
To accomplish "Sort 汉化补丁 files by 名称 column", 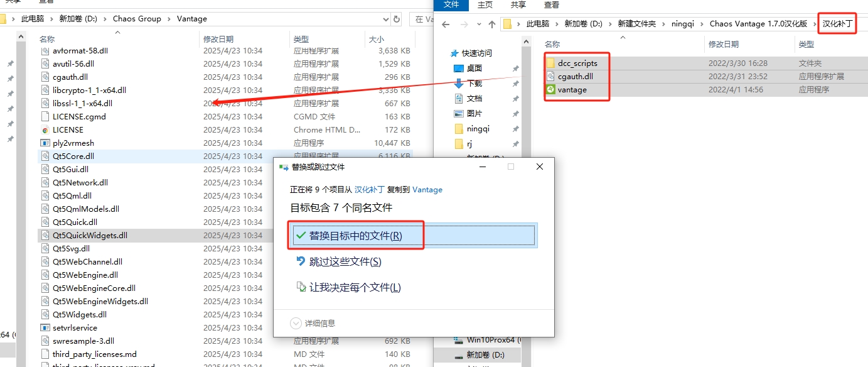I will (x=552, y=44).
